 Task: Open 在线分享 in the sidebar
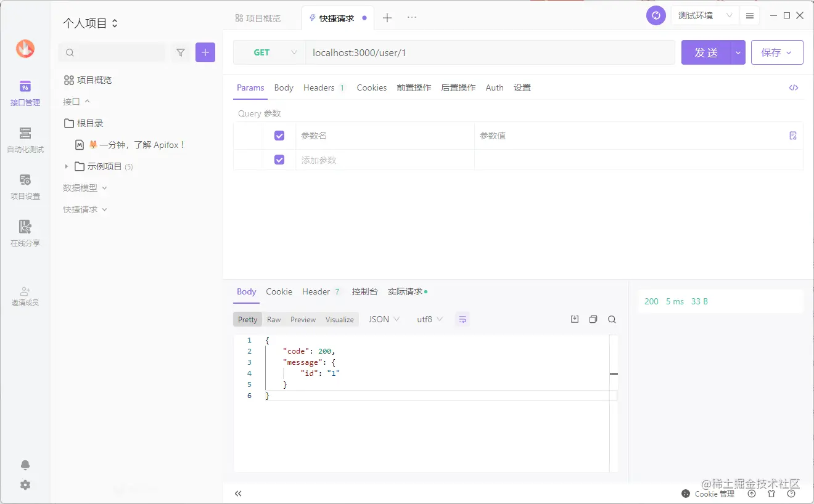25,234
